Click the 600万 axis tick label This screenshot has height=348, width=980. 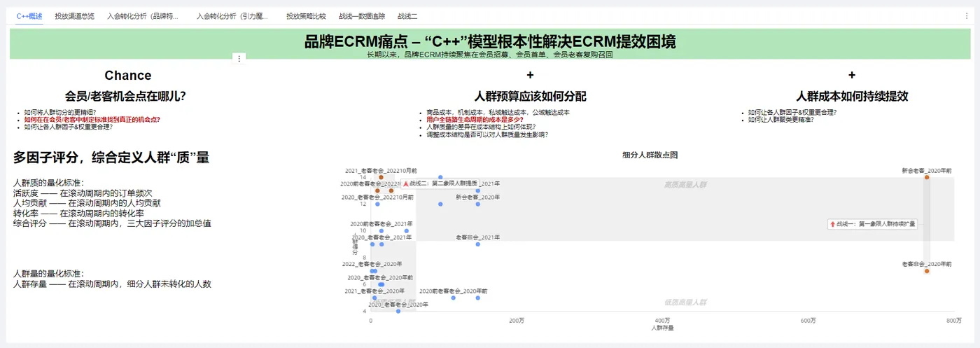(x=808, y=320)
